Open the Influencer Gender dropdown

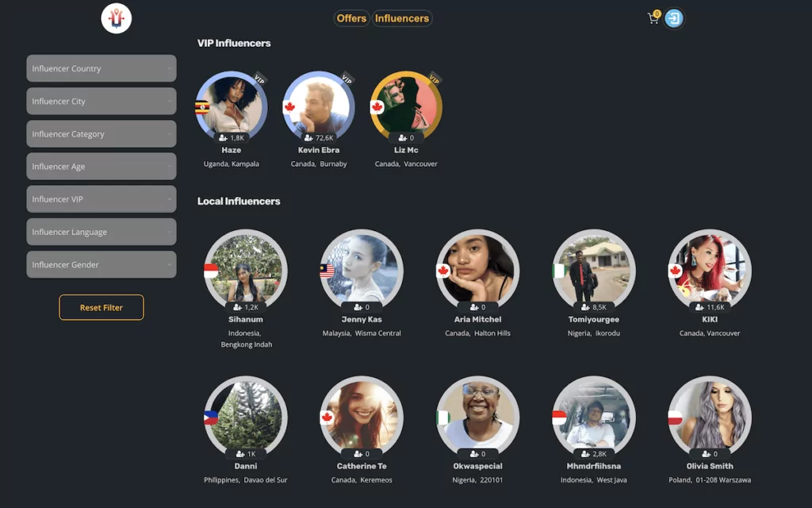point(101,264)
